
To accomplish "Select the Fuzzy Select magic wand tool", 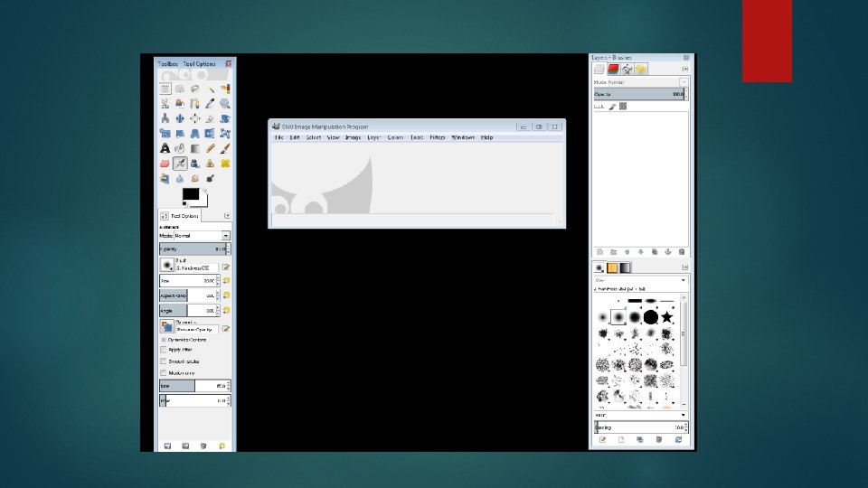I will 211,89.
